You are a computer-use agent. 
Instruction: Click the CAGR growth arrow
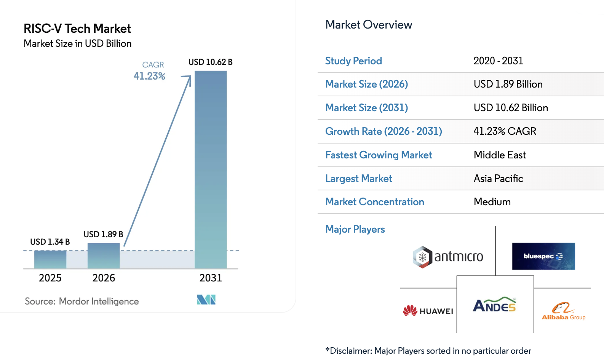(x=158, y=160)
